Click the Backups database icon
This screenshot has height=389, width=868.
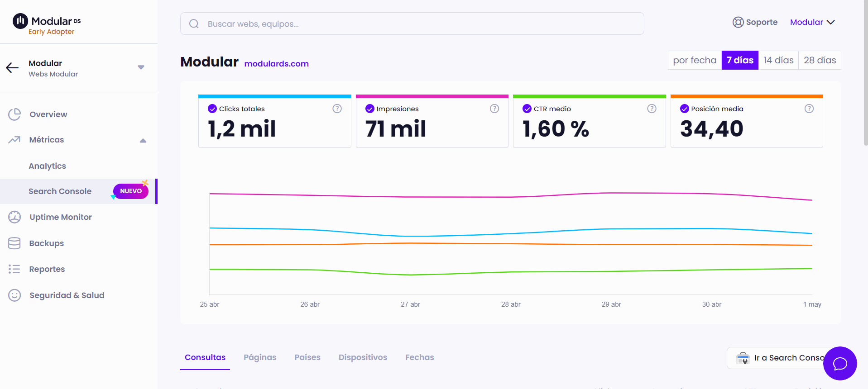(x=14, y=243)
